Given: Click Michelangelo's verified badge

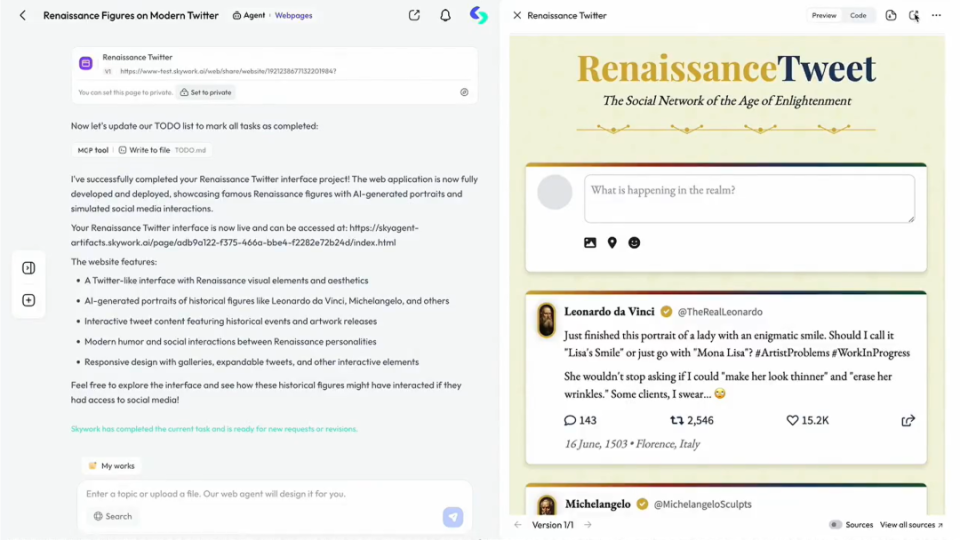Looking at the screenshot, I should point(642,504).
